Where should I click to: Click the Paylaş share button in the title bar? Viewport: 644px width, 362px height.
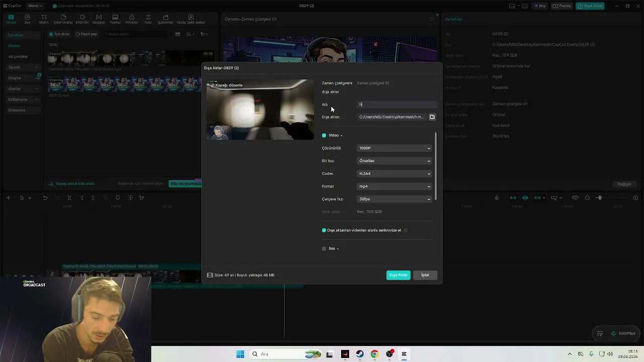(562, 6)
